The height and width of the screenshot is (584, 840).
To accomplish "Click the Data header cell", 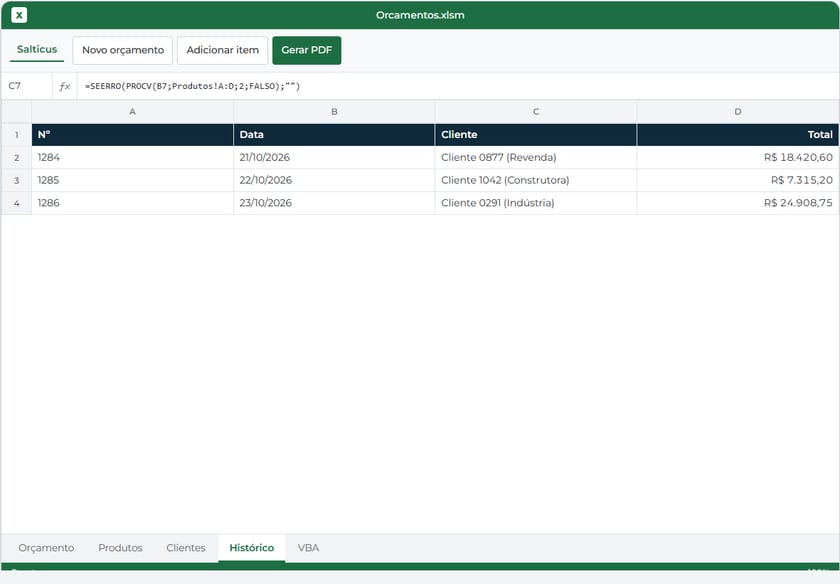I will 334,134.
